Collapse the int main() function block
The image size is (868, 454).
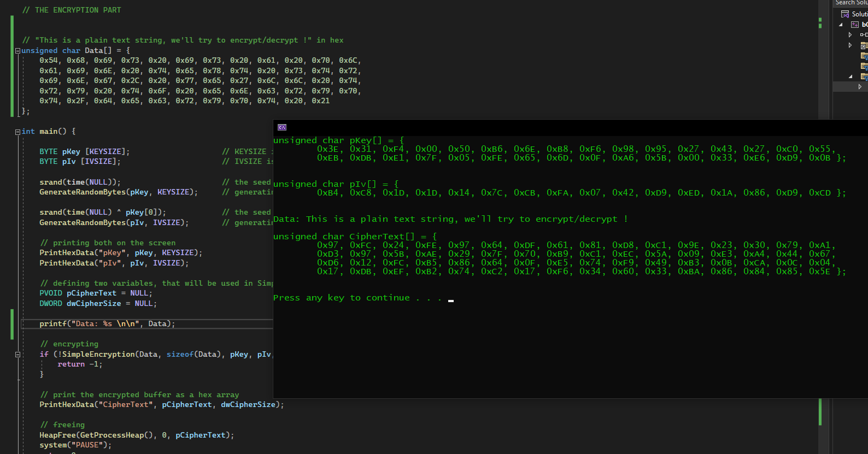pyautogui.click(x=17, y=132)
